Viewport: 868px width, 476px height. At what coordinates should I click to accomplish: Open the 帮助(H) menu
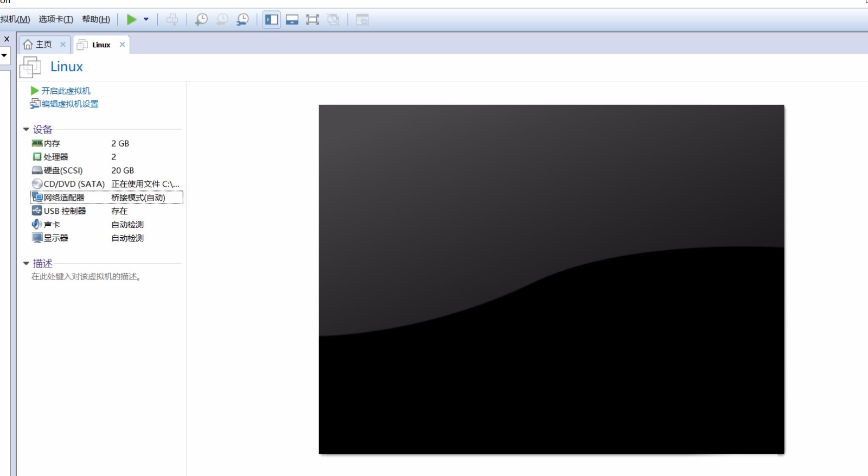(96, 20)
